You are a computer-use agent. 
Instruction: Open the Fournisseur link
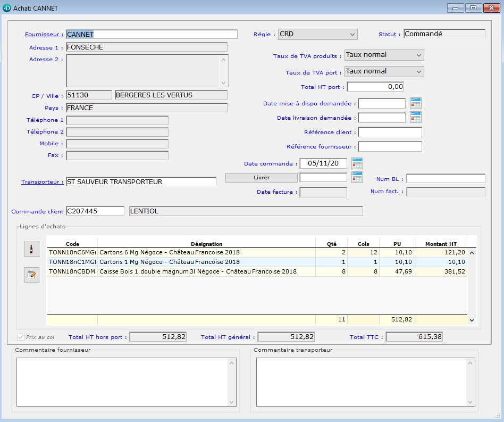44,35
